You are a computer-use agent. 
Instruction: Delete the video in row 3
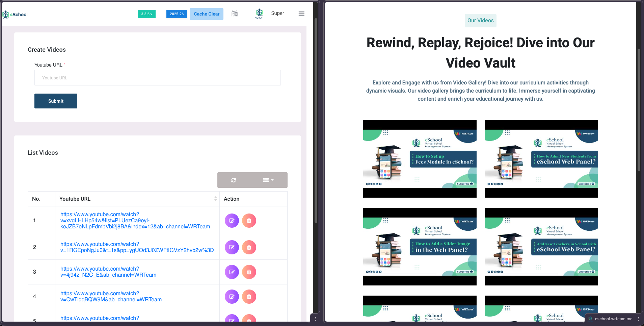pos(249,272)
